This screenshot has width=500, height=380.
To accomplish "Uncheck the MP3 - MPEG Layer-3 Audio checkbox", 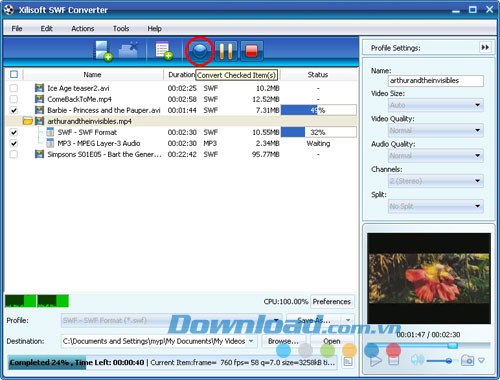I will (13, 143).
